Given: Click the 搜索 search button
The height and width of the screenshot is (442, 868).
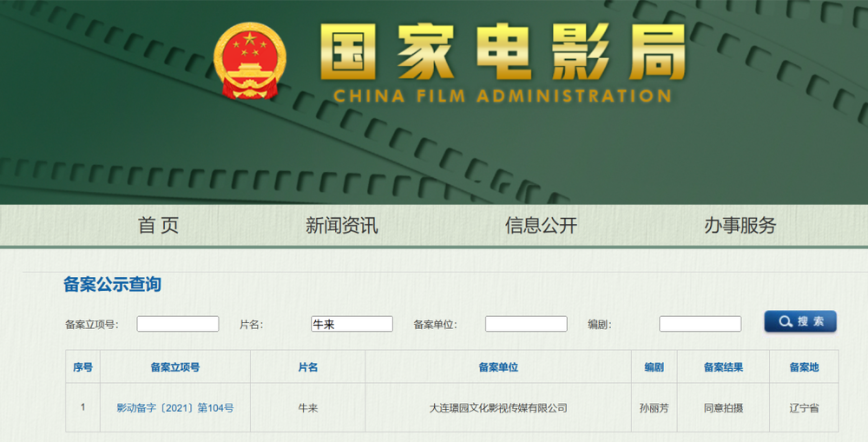Looking at the screenshot, I should [800, 321].
